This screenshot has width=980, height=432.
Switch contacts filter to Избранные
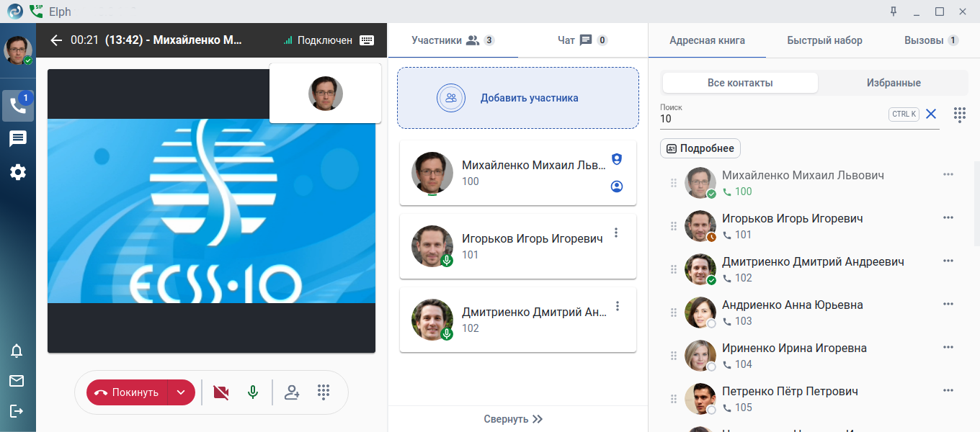point(894,83)
